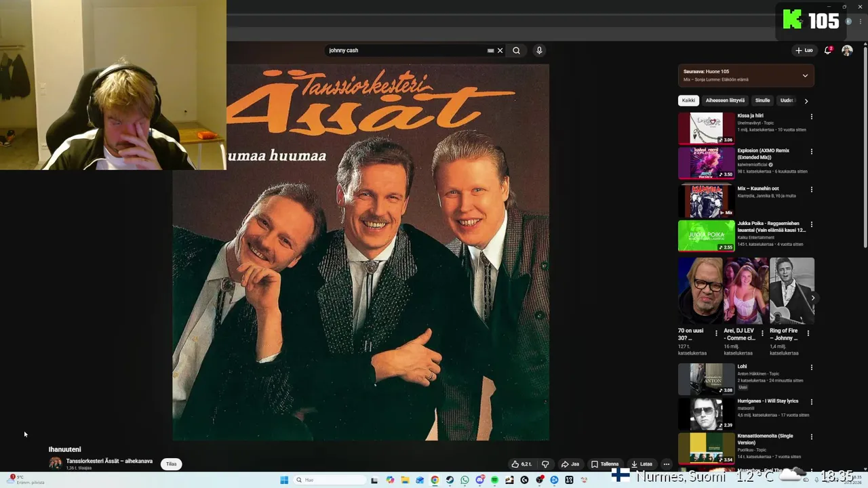Expand the Seuraava: Huone 105 queue panel

pos(805,75)
